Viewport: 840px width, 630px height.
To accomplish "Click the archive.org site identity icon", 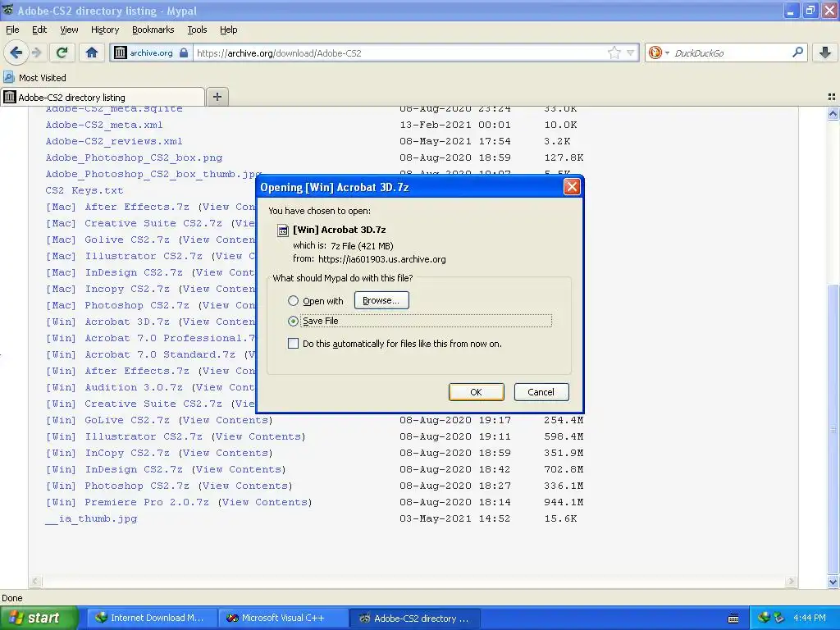I will [121, 52].
